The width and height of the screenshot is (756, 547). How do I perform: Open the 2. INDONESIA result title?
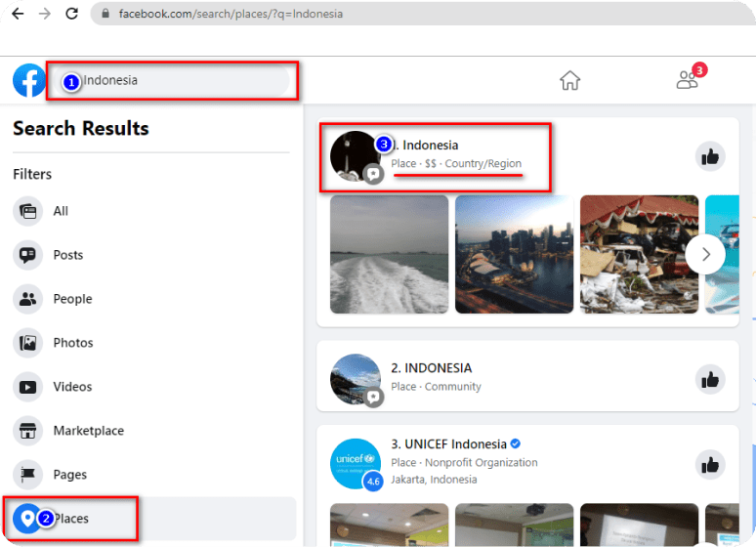432,368
